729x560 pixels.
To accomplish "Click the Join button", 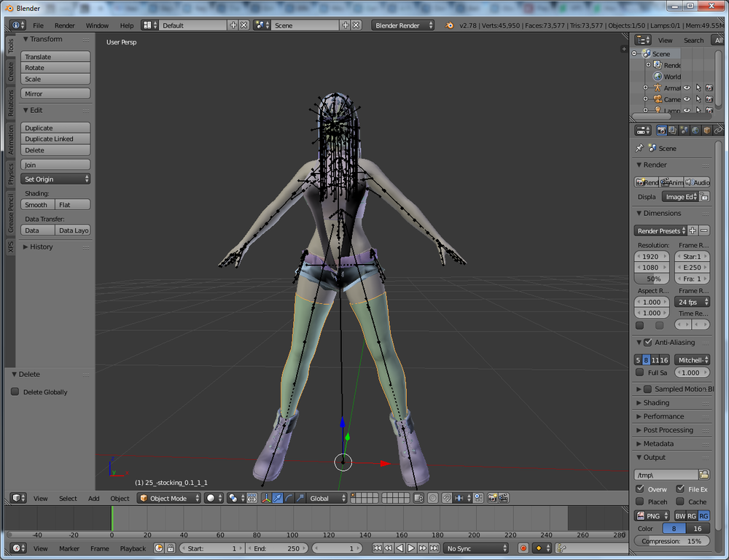I will [x=55, y=165].
